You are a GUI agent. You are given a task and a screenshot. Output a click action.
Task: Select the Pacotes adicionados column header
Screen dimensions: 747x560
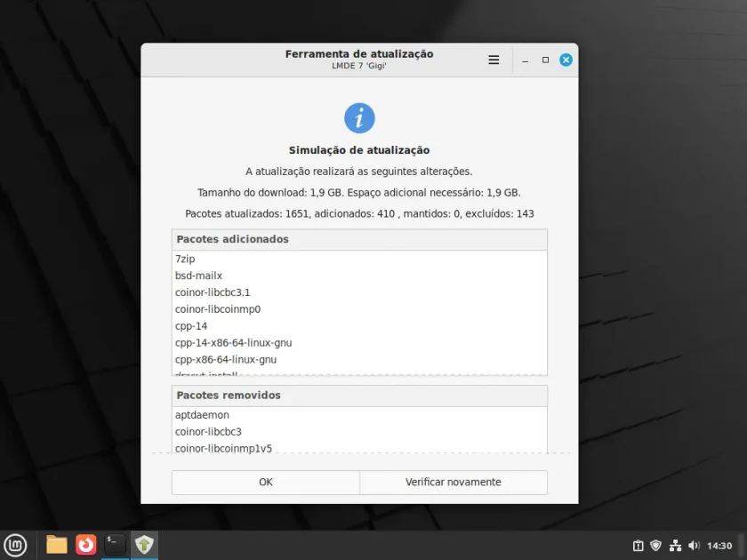pos(359,239)
